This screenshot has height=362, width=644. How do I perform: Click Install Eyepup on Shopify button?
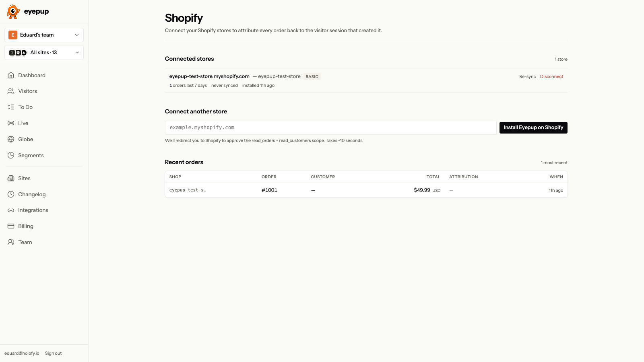533,128
